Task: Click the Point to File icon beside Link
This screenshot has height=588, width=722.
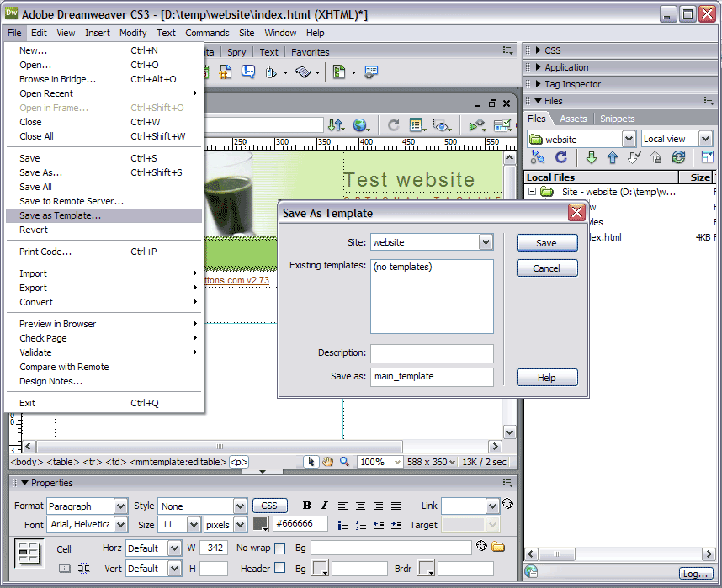Action: click(508, 504)
